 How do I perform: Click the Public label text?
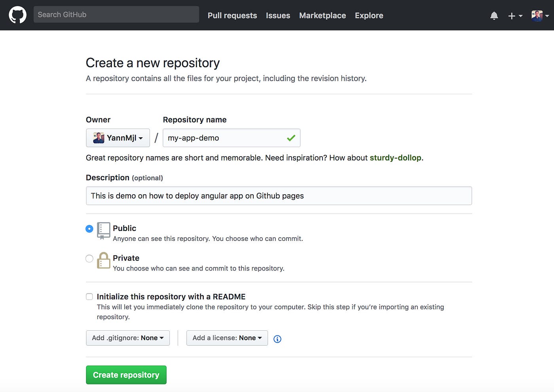click(125, 228)
